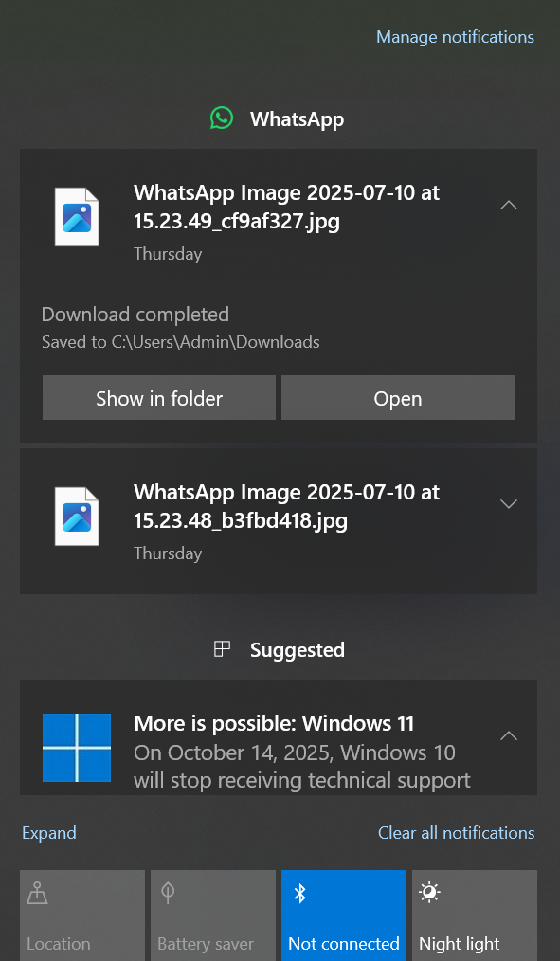
Task: Click the Night light sun icon
Action: click(x=428, y=892)
